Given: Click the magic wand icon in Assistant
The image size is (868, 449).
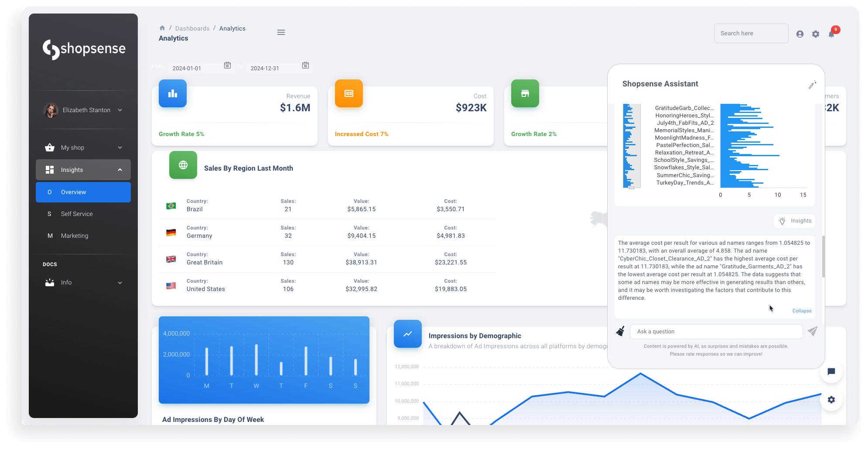Looking at the screenshot, I should pyautogui.click(x=812, y=85).
